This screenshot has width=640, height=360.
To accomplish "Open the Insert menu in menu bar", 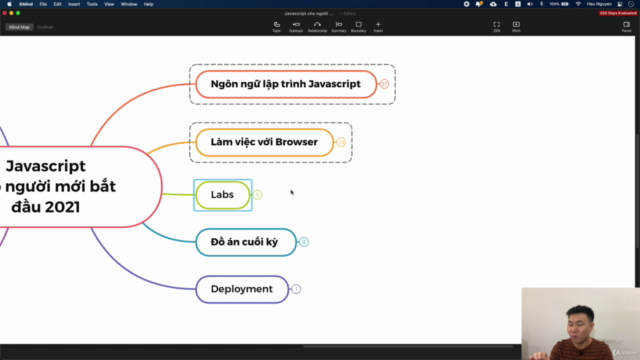I will pyautogui.click(x=74, y=4).
